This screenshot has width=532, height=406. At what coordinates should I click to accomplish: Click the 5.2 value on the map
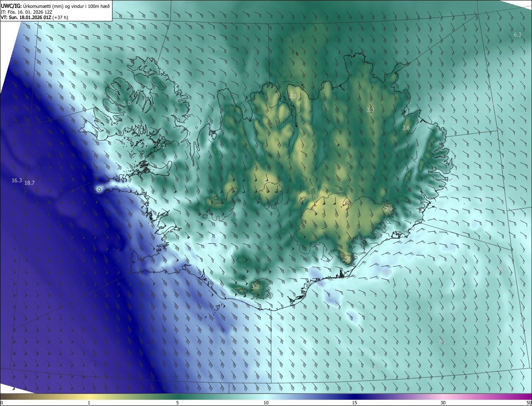[x=162, y=147]
